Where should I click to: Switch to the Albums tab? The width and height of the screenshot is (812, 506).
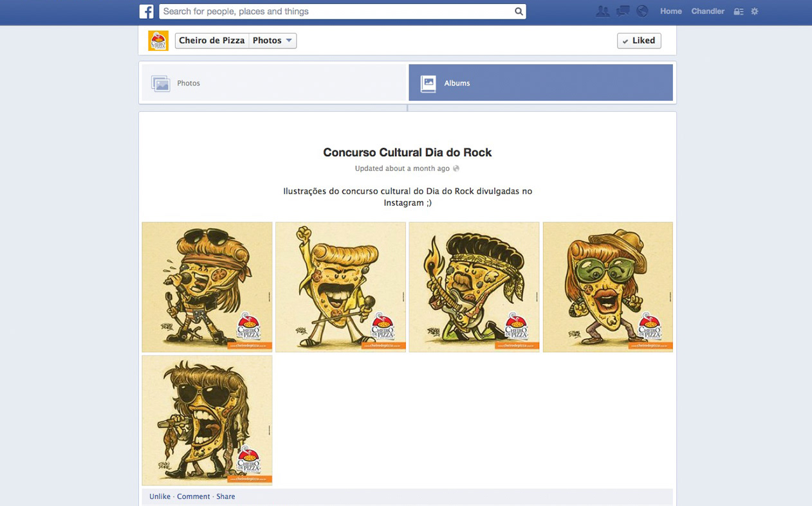click(x=540, y=83)
